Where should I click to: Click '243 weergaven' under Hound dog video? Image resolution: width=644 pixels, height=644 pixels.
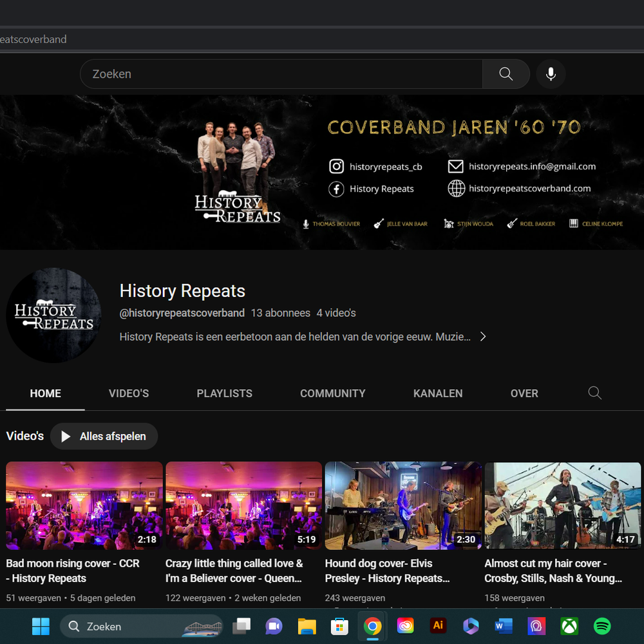pos(355,598)
